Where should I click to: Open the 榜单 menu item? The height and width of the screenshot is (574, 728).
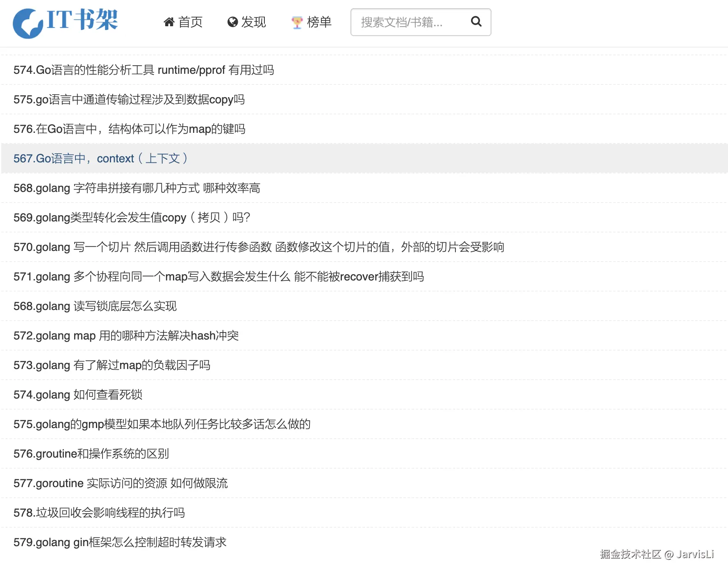click(x=312, y=22)
